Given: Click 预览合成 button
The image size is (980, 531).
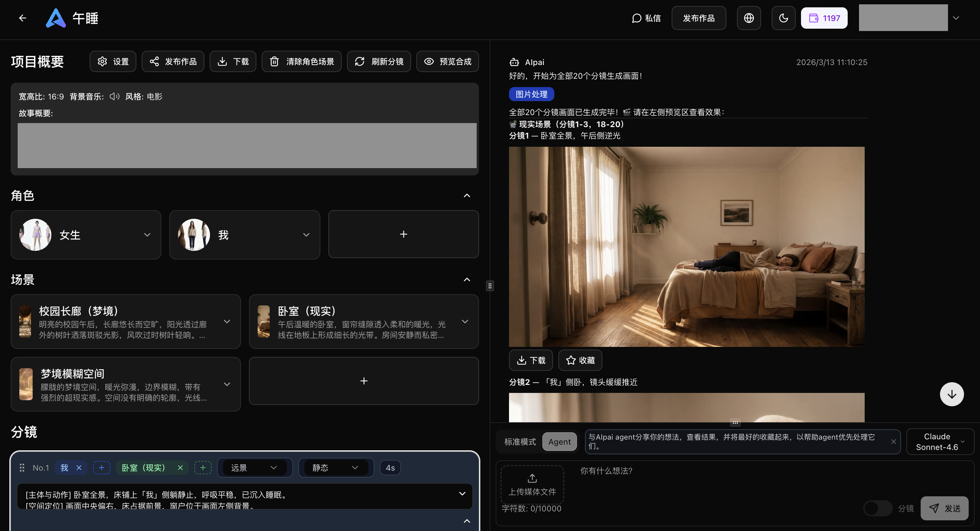Looking at the screenshot, I should [447, 61].
